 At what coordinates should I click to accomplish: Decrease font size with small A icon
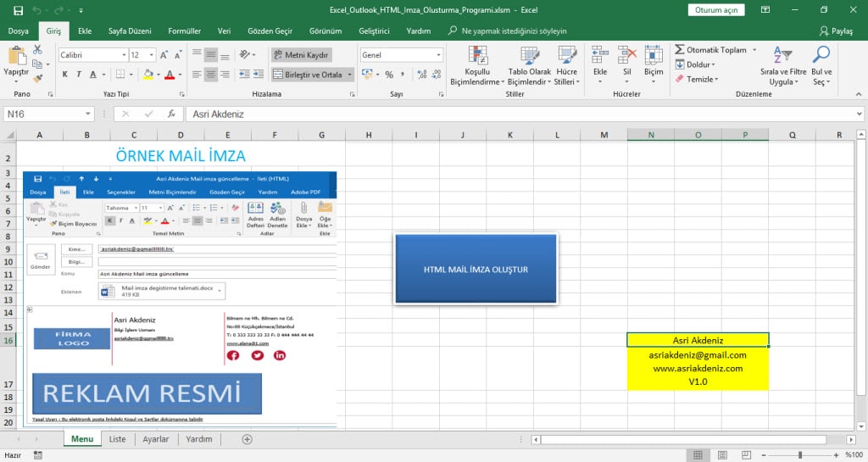[x=178, y=55]
